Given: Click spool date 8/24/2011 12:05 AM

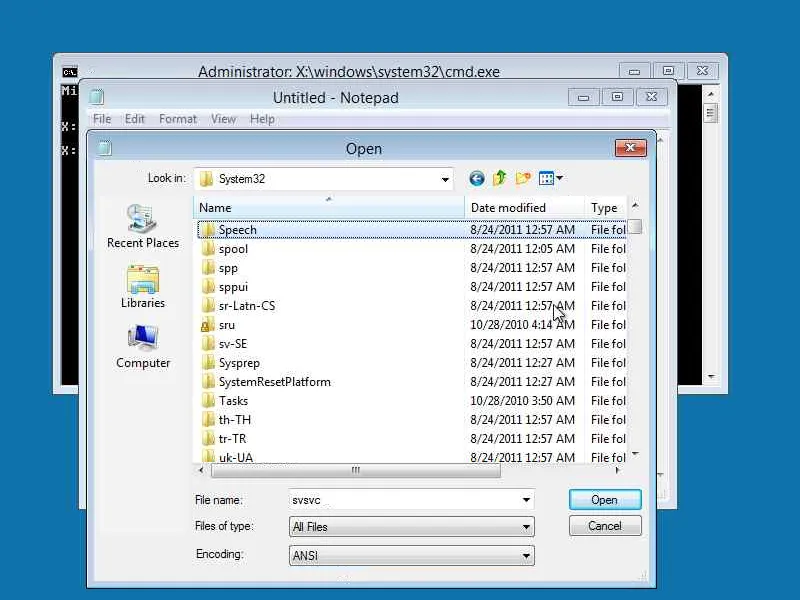Looking at the screenshot, I should pyautogui.click(x=522, y=249).
